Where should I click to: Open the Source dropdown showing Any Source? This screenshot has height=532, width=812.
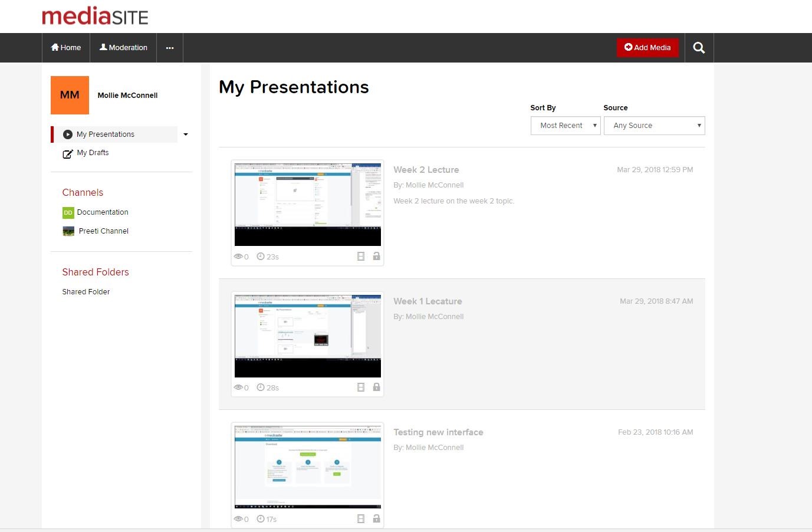click(654, 125)
